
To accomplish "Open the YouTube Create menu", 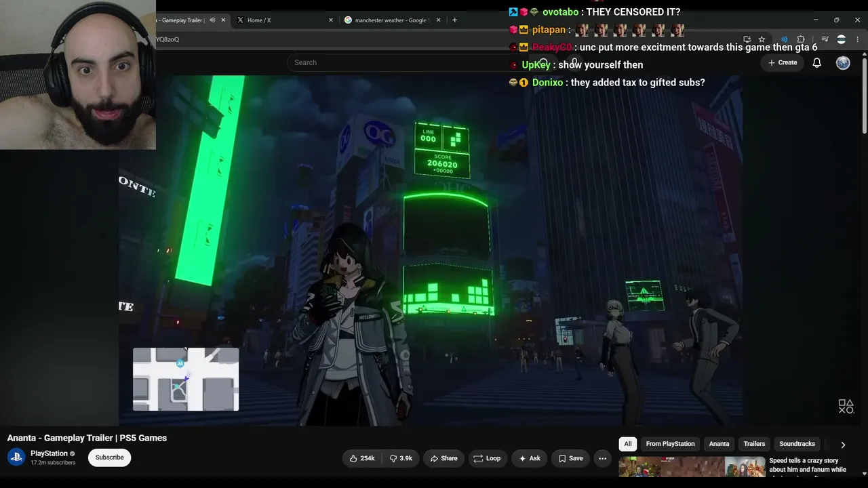I will [x=783, y=62].
